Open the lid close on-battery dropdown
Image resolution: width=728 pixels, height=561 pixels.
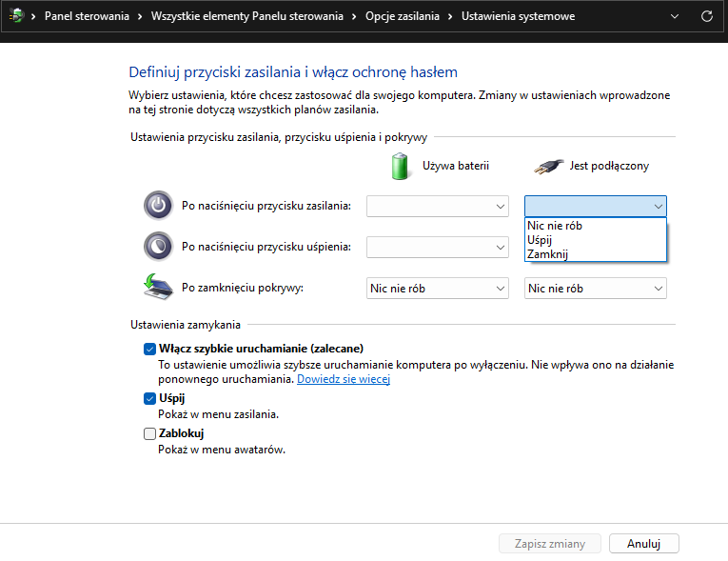coord(438,289)
